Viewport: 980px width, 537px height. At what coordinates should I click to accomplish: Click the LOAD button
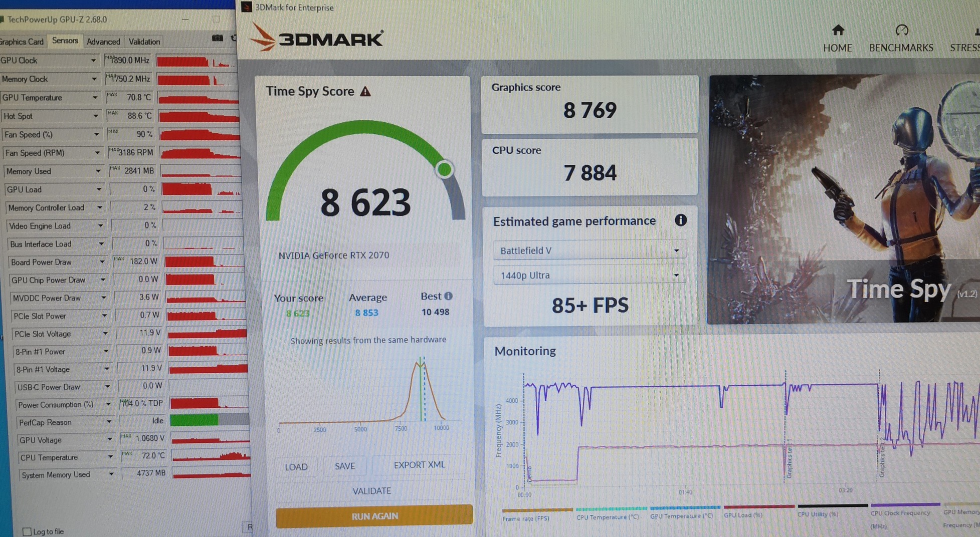tap(296, 467)
